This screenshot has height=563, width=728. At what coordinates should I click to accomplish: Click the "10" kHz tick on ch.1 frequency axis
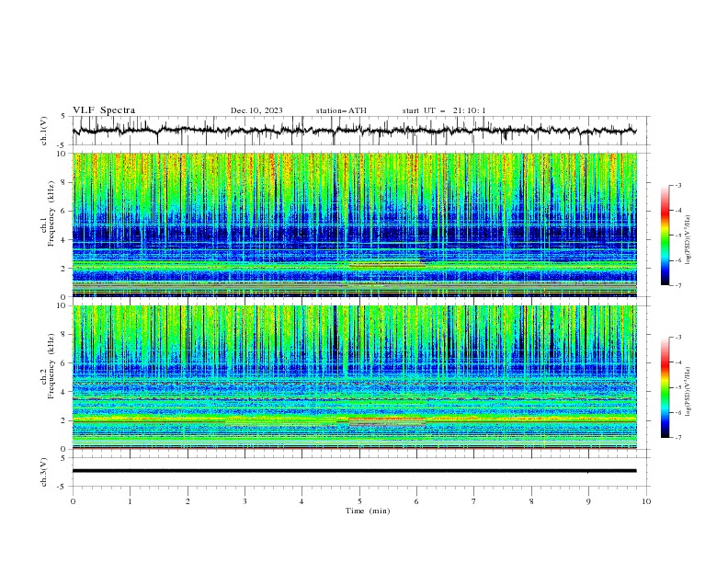tap(64, 154)
